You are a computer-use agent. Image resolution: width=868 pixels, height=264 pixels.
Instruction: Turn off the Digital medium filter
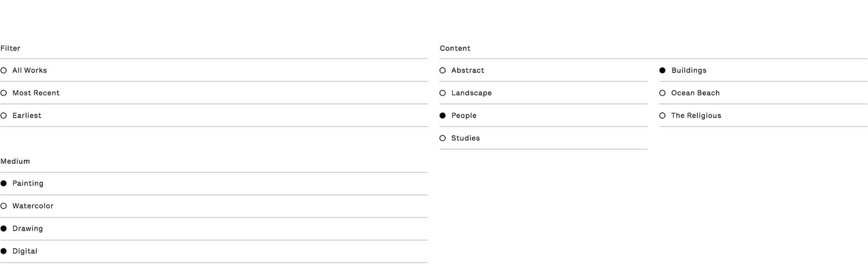point(24,251)
